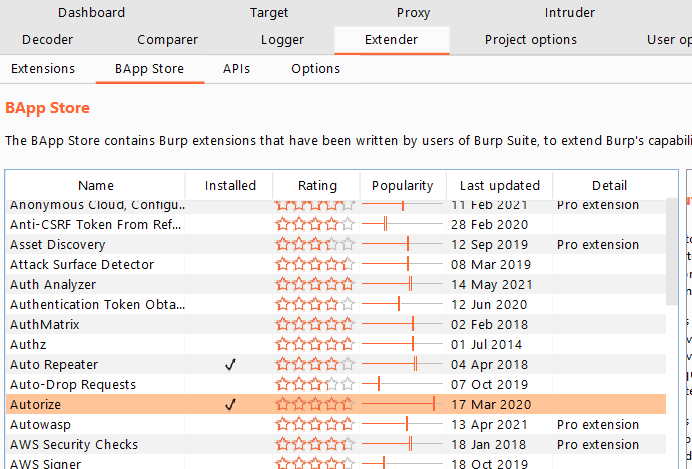This screenshot has height=469, width=692.
Task: Sort by the Popularity column header
Action: coord(402,185)
